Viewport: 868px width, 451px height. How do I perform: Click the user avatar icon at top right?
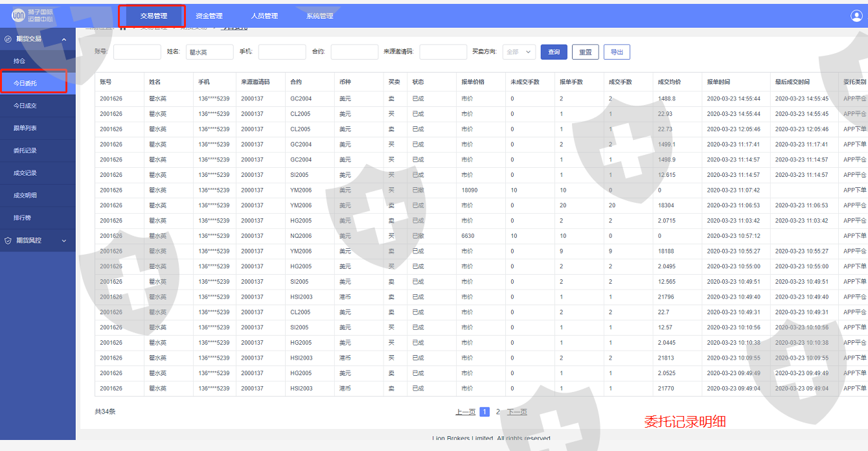(856, 16)
